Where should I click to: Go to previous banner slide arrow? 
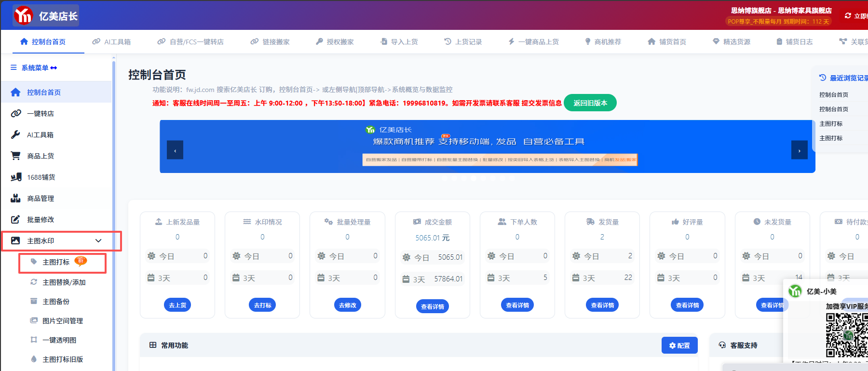pyautogui.click(x=175, y=150)
